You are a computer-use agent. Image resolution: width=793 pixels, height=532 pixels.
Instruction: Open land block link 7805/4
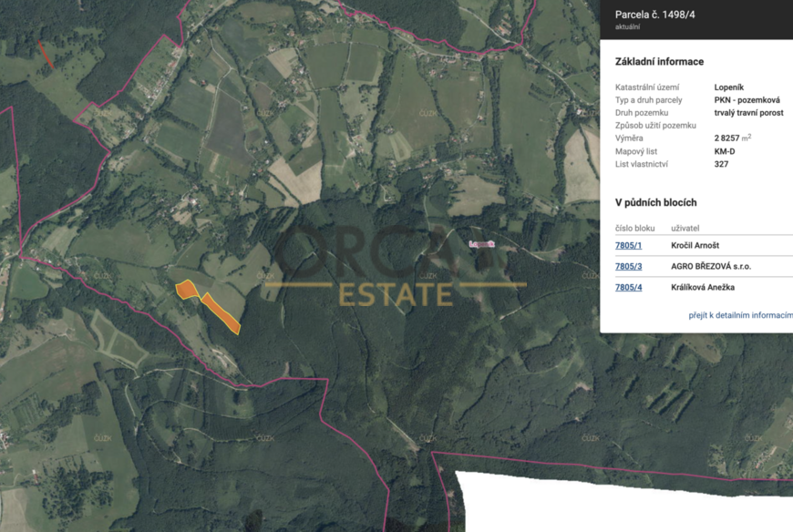click(x=628, y=288)
